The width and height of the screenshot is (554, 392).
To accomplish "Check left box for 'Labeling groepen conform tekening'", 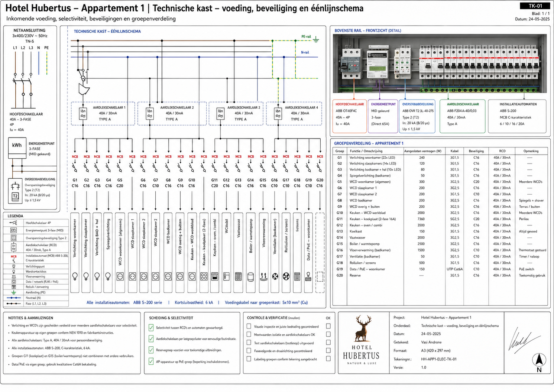I will click(x=249, y=359).
